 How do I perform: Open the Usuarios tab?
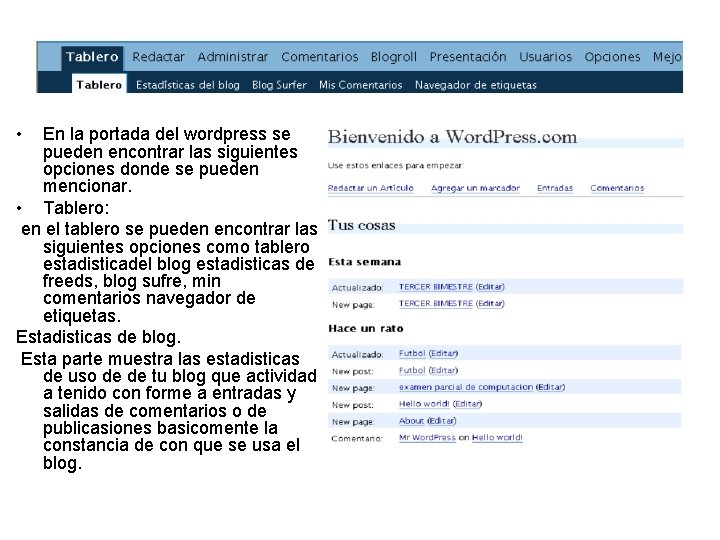(x=546, y=57)
